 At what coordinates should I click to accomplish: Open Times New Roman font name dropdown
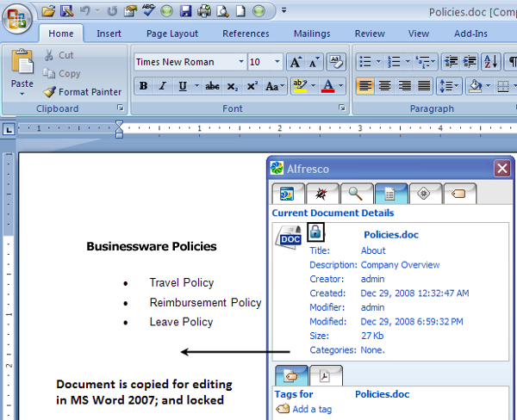(x=241, y=62)
